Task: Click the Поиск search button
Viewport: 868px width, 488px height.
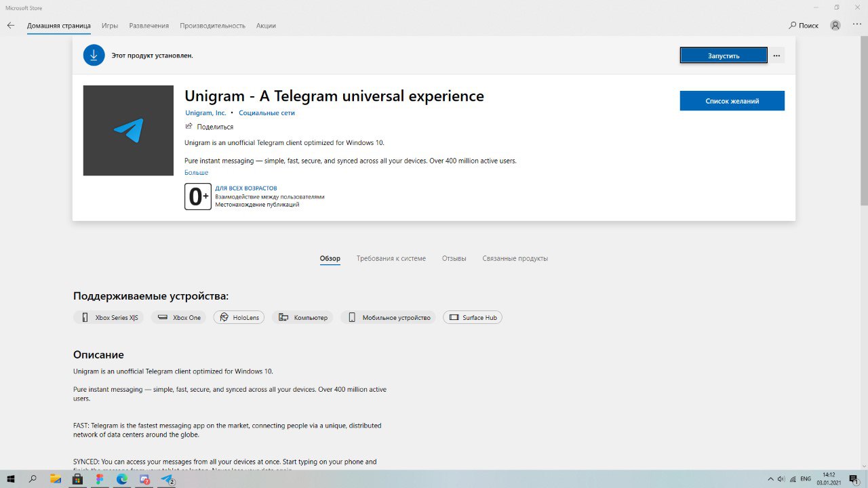Action: tap(804, 26)
